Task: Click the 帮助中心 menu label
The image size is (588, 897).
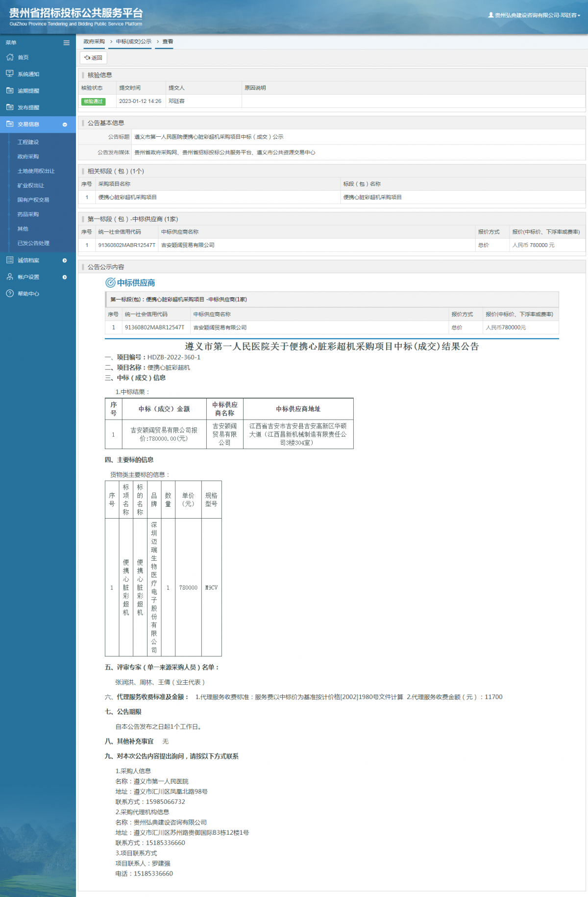Action: [28, 294]
